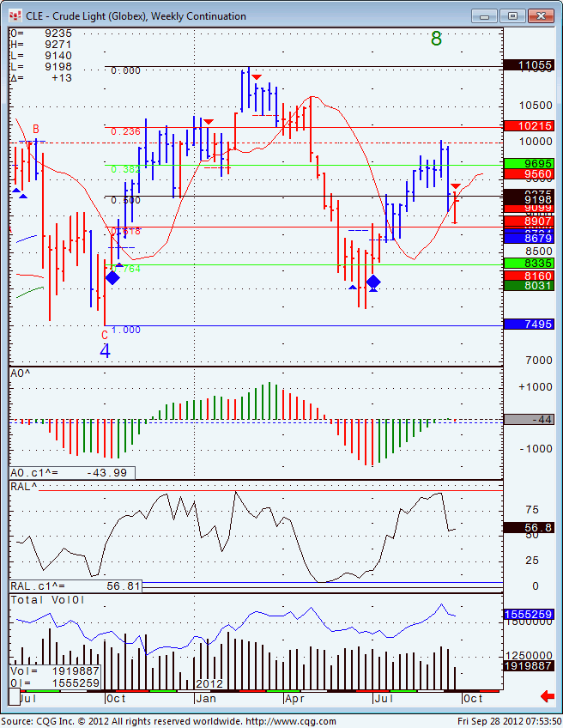563x728 pixels.
Task: Click the red down triangle at the chart peak
Action: click(256, 77)
